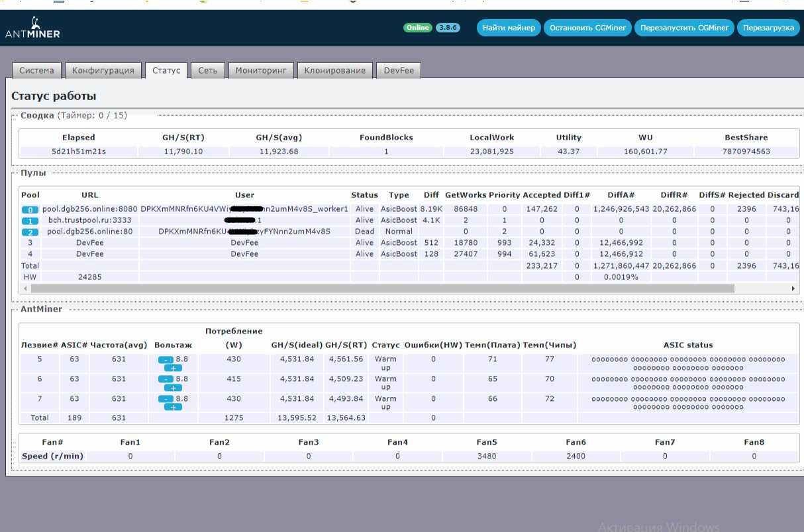Click the pools table horizontal scrollbar thumb
This screenshot has height=532, width=804.
[383, 288]
